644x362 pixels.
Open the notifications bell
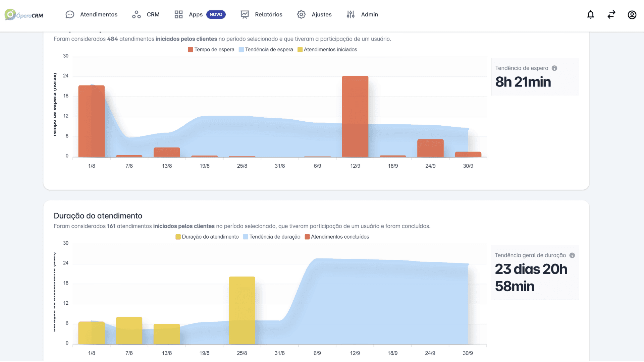click(x=591, y=14)
